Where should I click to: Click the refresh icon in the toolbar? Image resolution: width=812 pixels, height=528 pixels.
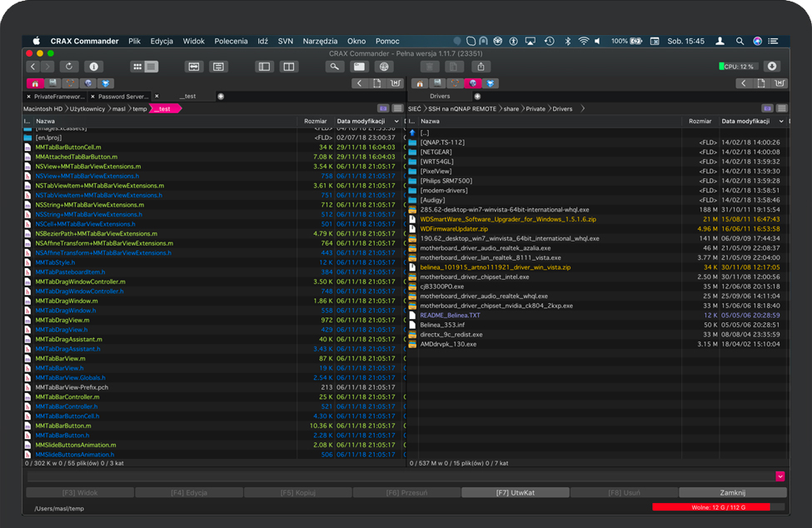click(x=68, y=67)
